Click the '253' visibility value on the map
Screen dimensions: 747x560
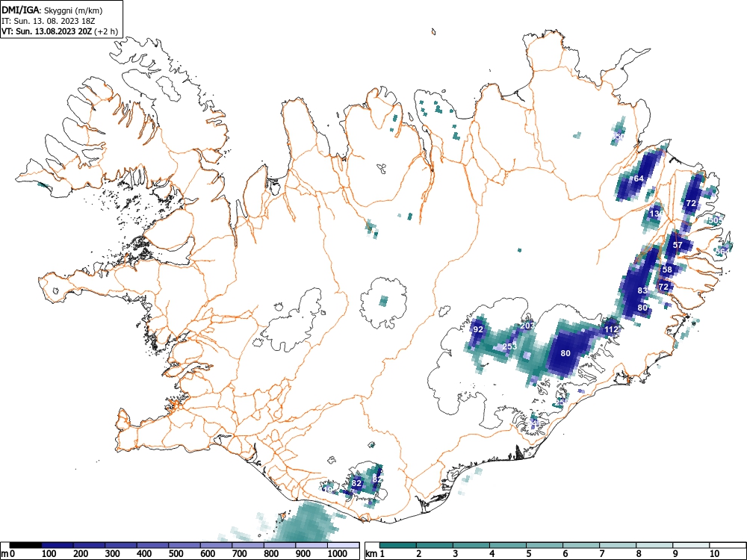509,346
